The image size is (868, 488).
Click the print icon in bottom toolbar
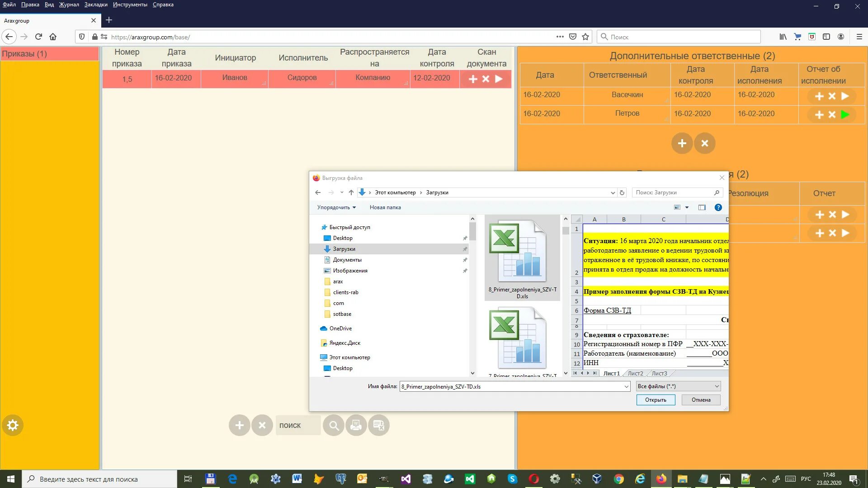click(356, 425)
